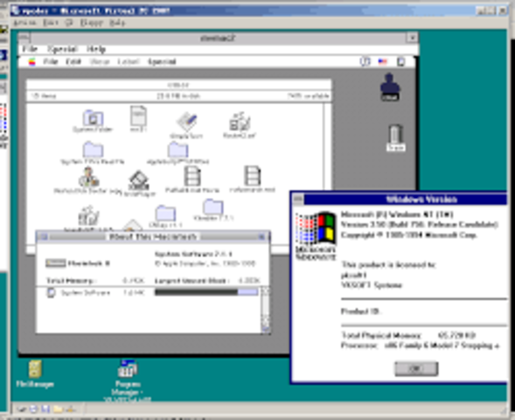Viewport: 515px width, 420px height.
Task: Click the About This Macintosh scrollbar
Action: [265, 310]
